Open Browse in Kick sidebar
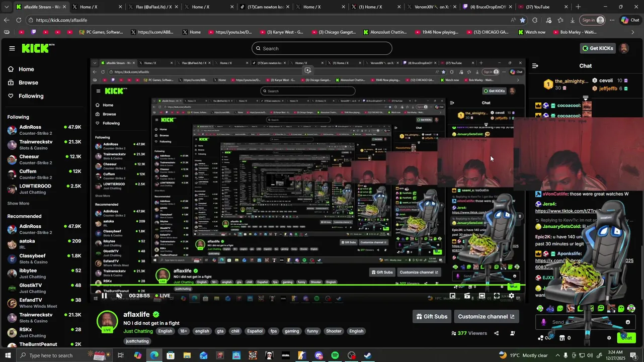Viewport: 644px width, 362px height. coord(23,82)
